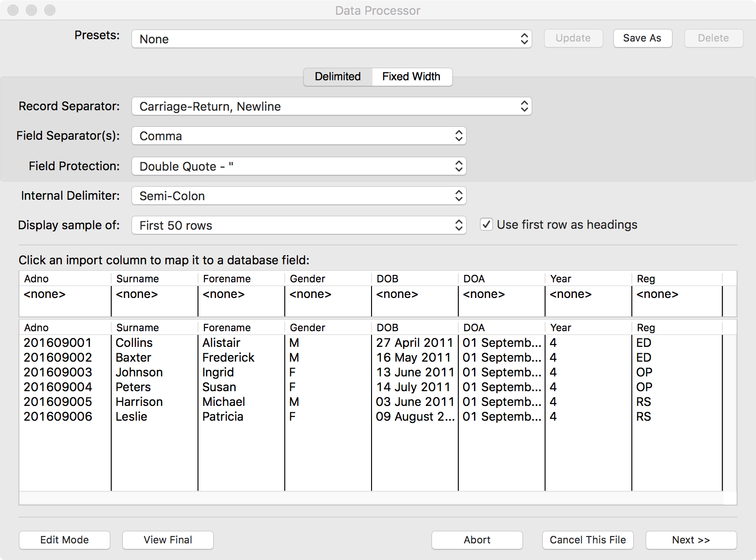The image size is (756, 560).
Task: Click the Edit Mode button
Action: click(65, 540)
